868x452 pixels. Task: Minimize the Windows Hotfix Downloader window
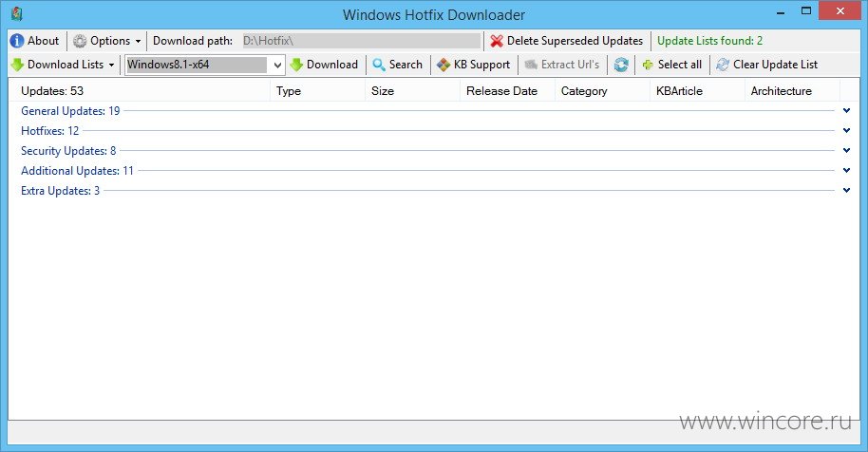[781, 11]
